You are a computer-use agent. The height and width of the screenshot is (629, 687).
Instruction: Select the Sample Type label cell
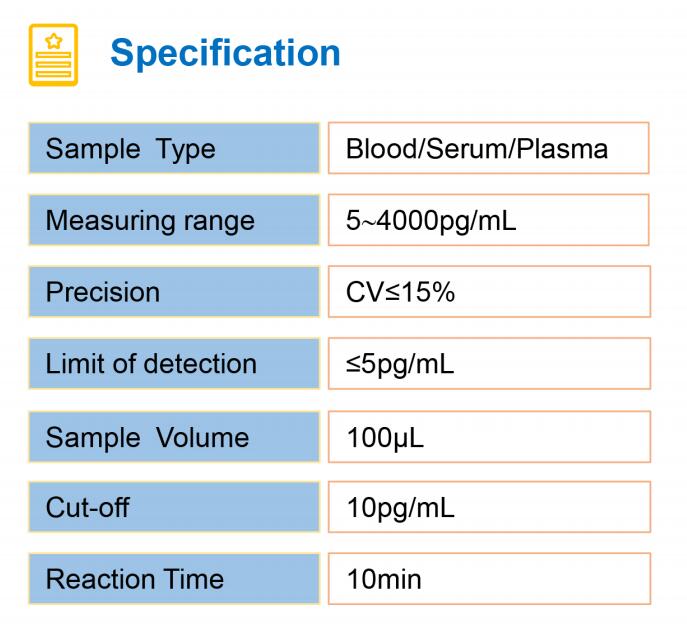point(174,148)
